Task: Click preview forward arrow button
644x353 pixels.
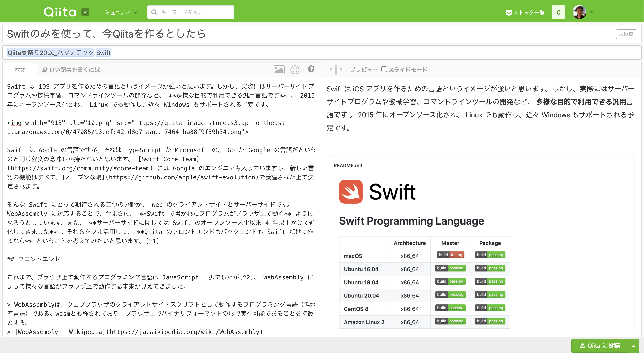Action: coord(341,70)
